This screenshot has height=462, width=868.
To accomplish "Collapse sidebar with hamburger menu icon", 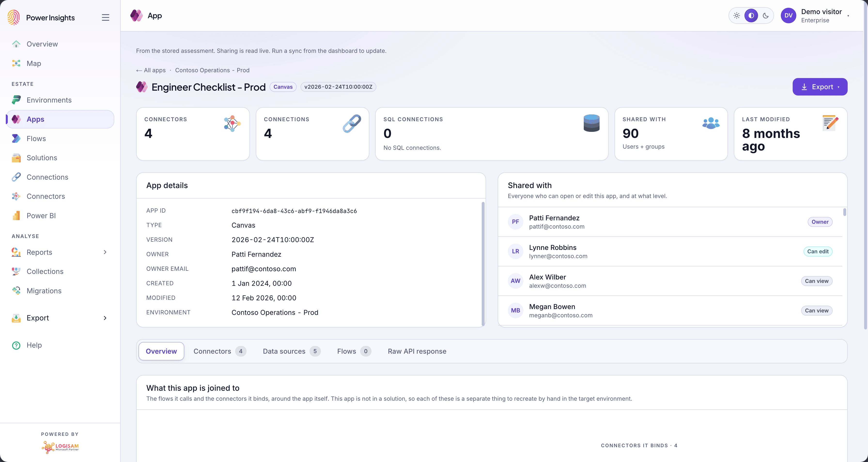I will (105, 17).
